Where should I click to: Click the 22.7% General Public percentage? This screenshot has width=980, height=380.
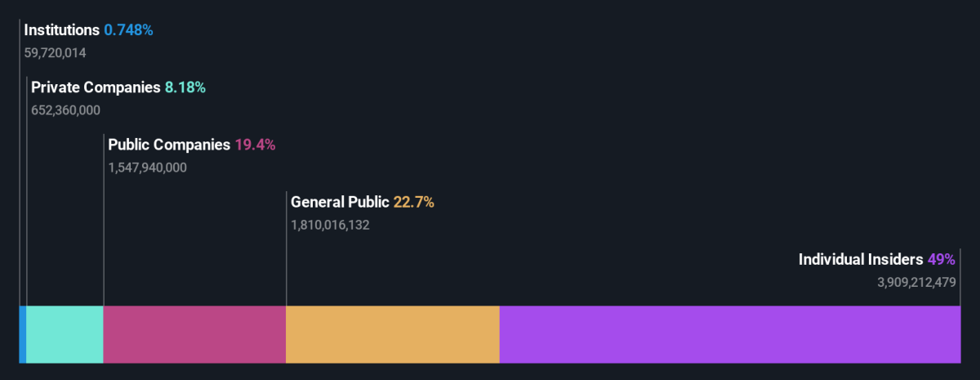tap(414, 202)
